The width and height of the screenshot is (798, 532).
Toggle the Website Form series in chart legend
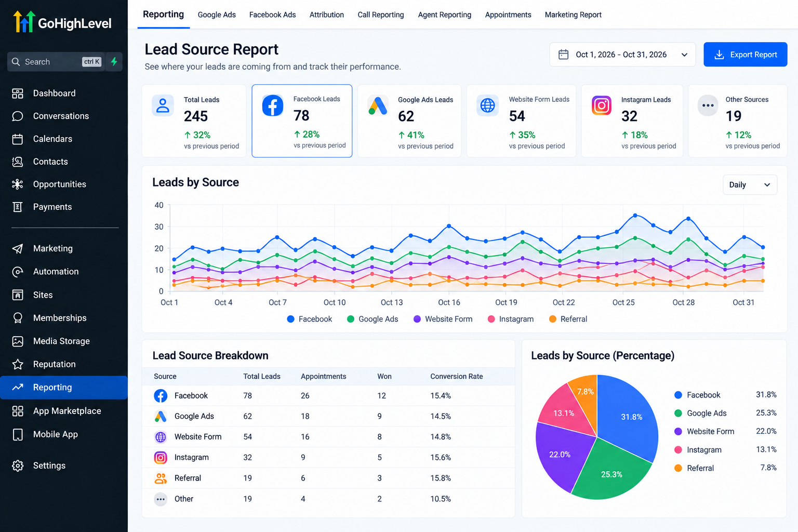point(443,319)
